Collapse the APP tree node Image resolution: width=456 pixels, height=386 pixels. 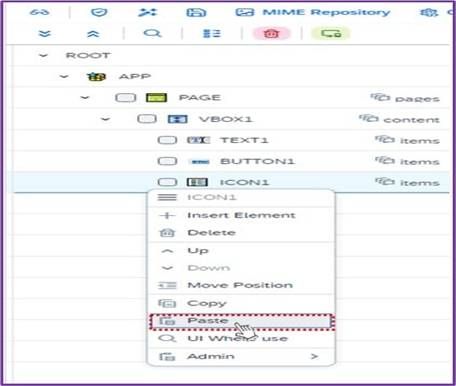click(x=64, y=77)
